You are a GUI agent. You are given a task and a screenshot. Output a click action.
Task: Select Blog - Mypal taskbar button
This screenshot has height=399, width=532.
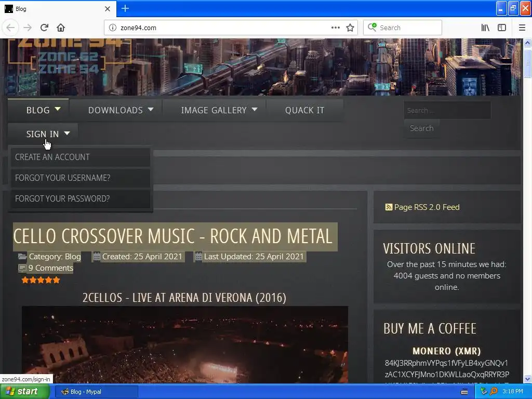click(x=96, y=392)
